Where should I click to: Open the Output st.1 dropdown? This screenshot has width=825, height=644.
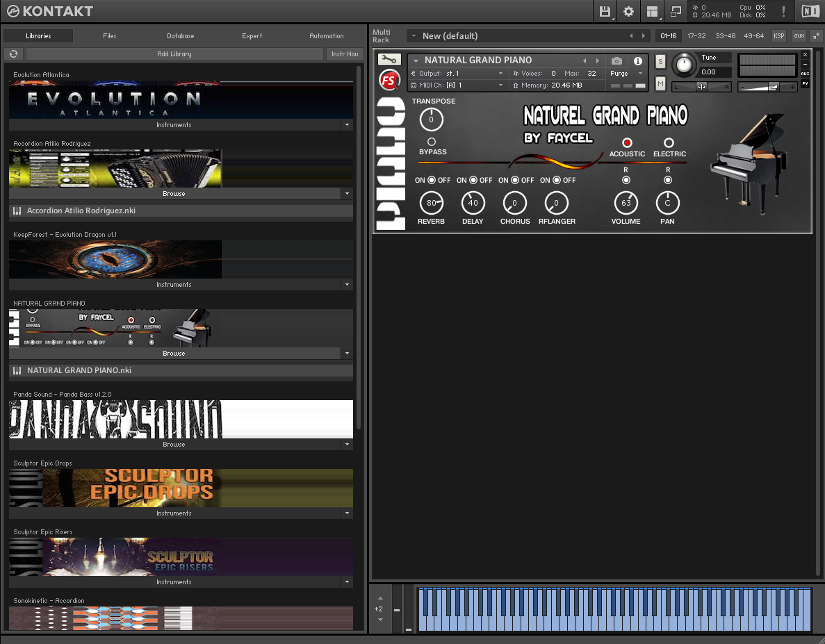(x=458, y=74)
